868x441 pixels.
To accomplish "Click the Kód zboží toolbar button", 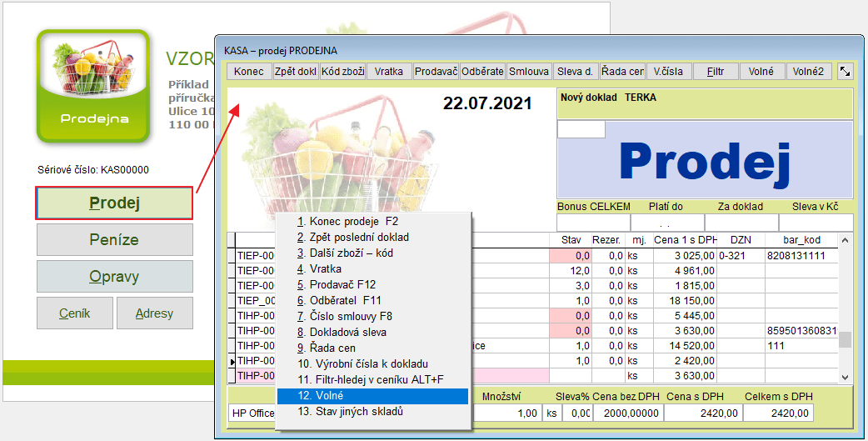I will (342, 72).
